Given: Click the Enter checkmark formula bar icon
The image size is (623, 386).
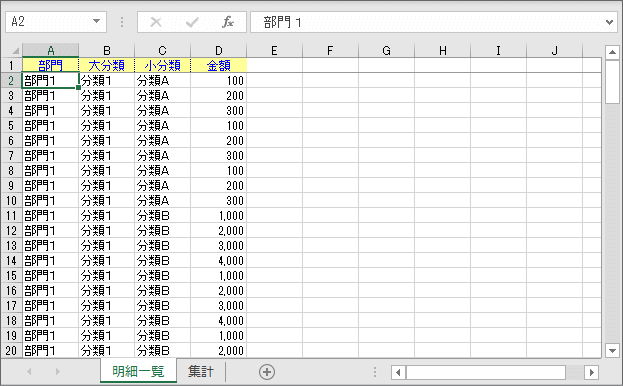Looking at the screenshot, I should [192, 22].
